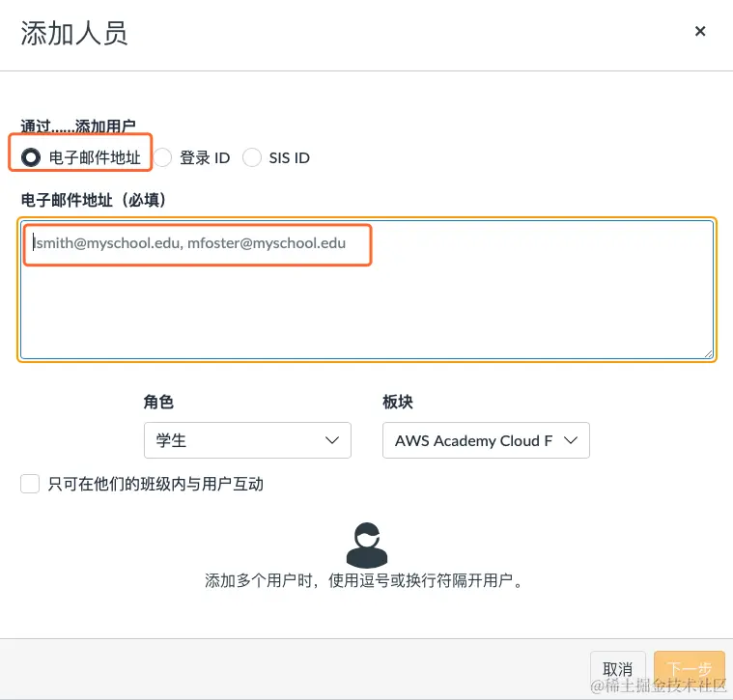Image resolution: width=733 pixels, height=700 pixels.
Task: Click the 下一步 button
Action: [x=689, y=669]
